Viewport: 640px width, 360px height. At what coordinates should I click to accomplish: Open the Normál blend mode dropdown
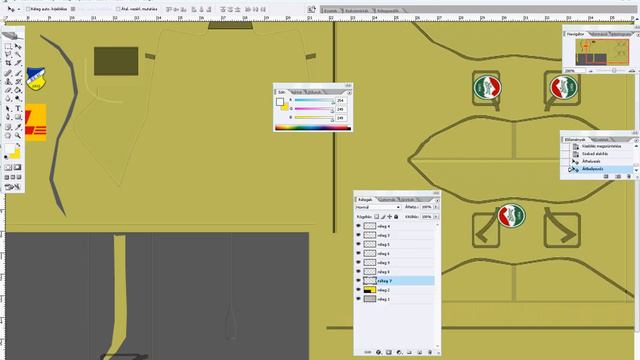click(378, 207)
